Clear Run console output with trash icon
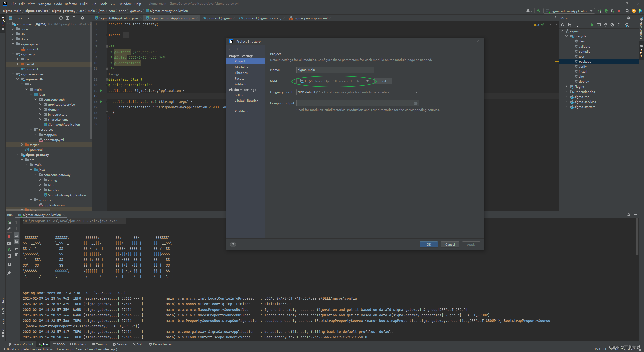 pyautogui.click(x=16, y=254)
